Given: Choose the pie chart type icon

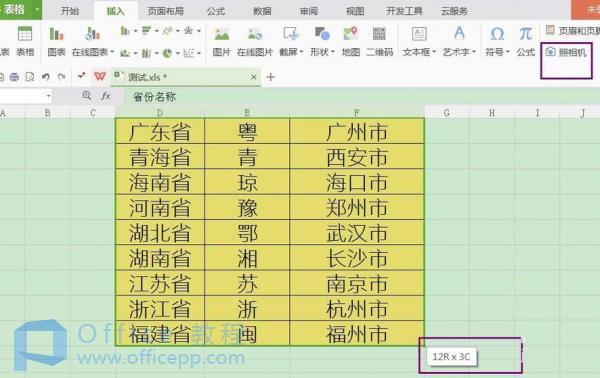Looking at the screenshot, I should tap(167, 53).
